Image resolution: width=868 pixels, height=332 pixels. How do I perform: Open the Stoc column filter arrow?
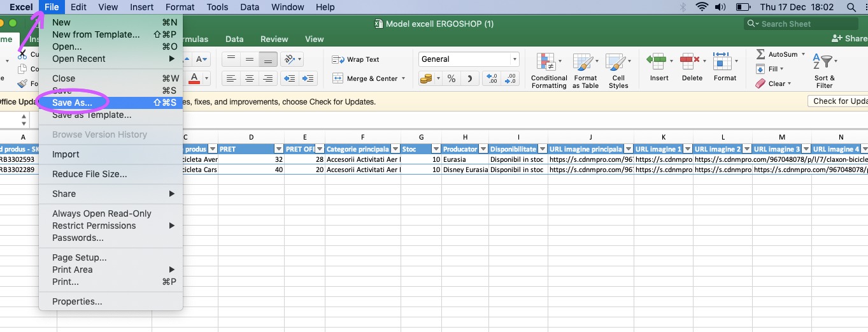click(x=436, y=149)
